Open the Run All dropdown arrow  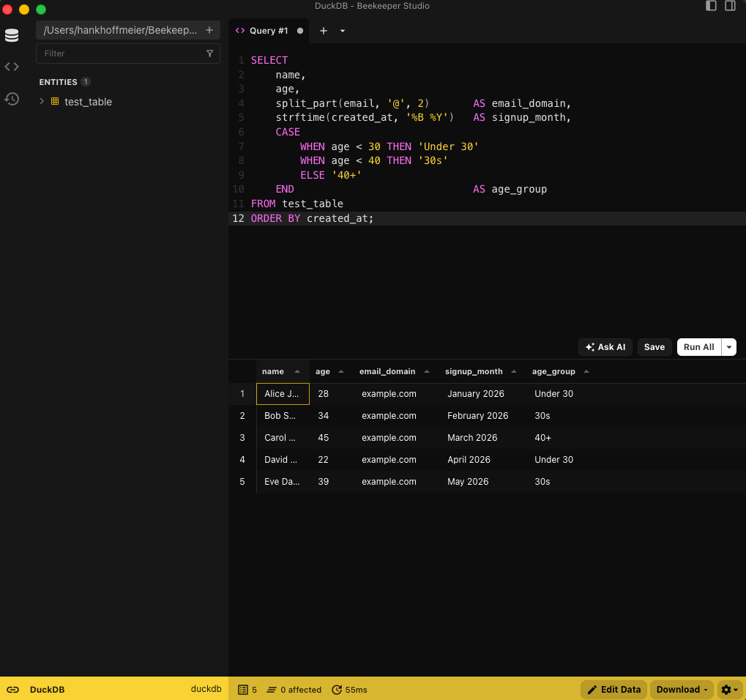click(729, 347)
